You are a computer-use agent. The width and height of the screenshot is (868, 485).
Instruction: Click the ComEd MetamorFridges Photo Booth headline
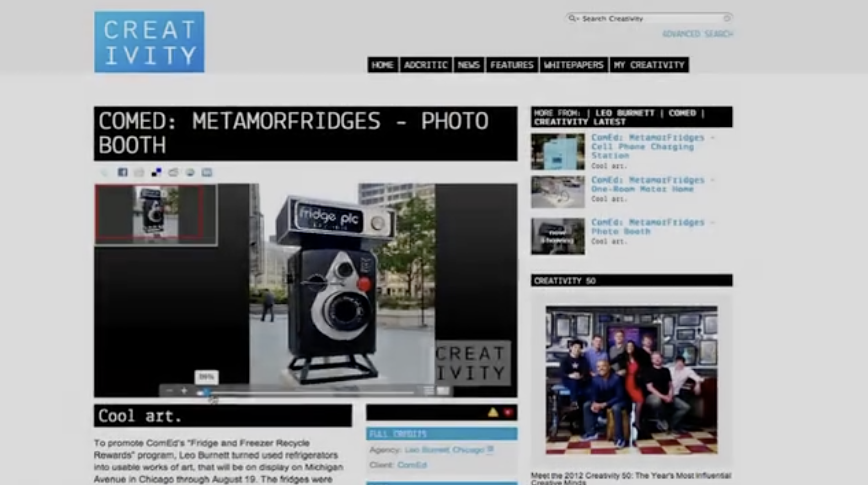(x=305, y=134)
